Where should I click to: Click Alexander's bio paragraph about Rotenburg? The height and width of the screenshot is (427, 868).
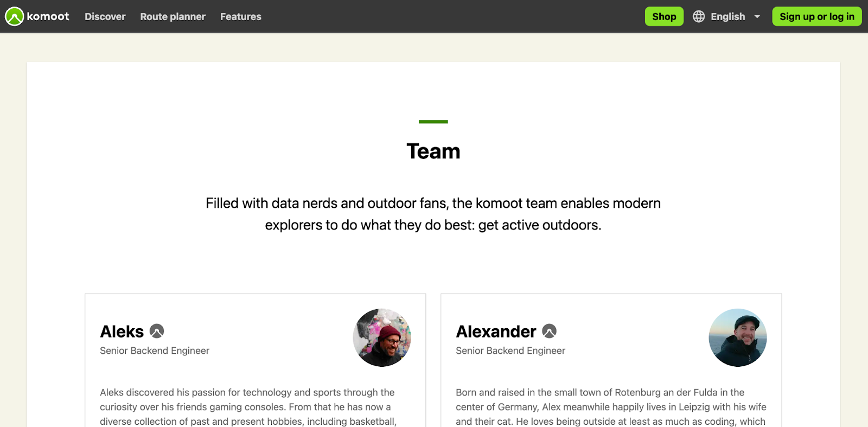pyautogui.click(x=611, y=407)
